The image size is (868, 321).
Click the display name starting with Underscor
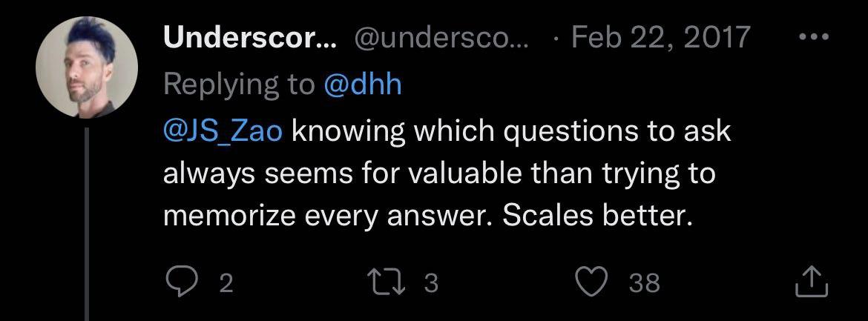(249, 38)
